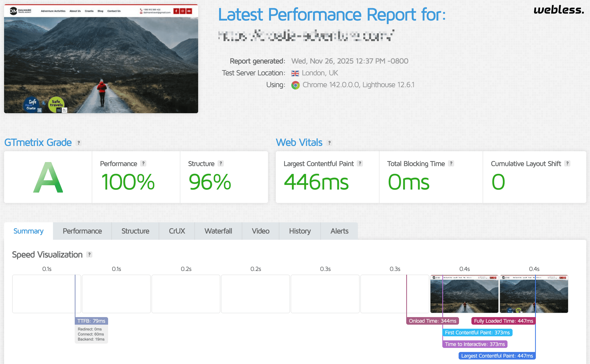Open Structure score help question mark
This screenshot has height=364, width=590.
click(220, 163)
